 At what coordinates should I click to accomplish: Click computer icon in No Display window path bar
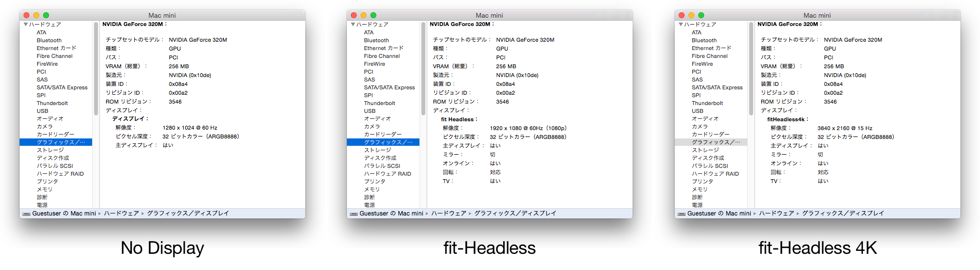coord(26,214)
